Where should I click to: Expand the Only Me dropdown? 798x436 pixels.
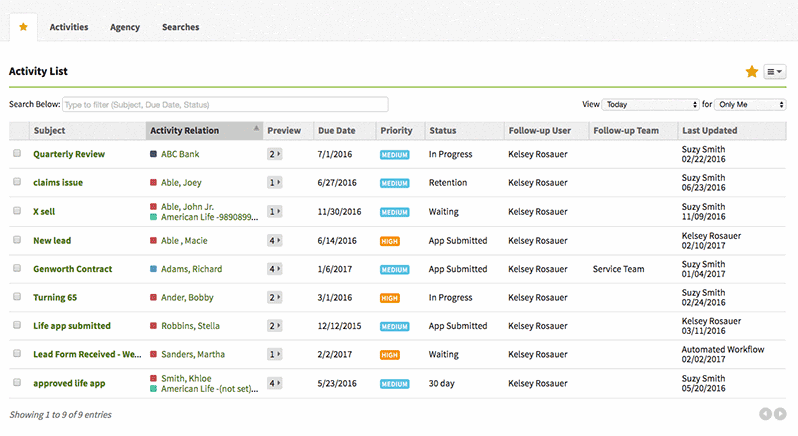[x=750, y=104]
